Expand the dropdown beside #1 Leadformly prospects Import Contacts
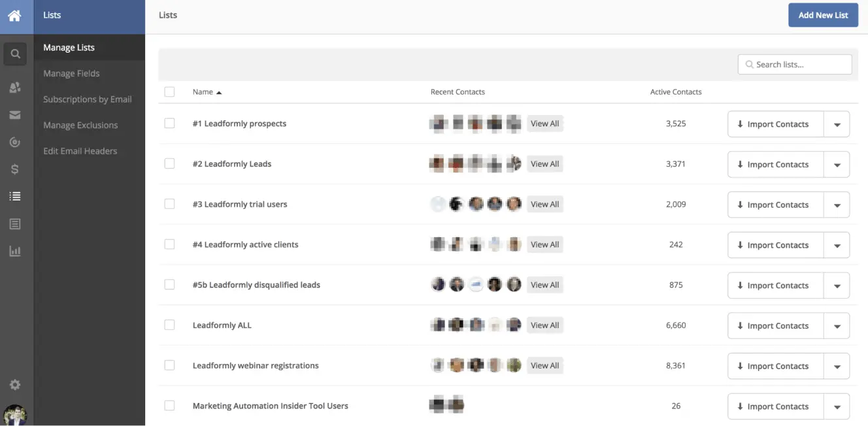This screenshot has height=426, width=868. click(x=837, y=123)
